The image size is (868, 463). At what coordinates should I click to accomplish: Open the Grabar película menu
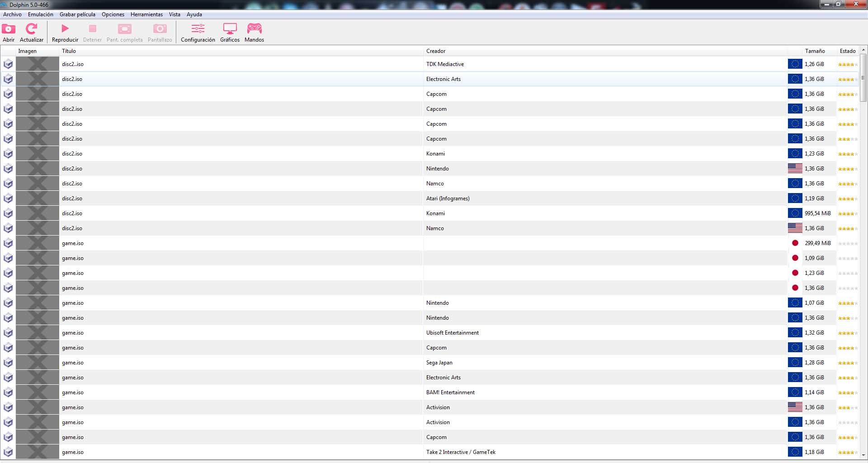(x=77, y=14)
